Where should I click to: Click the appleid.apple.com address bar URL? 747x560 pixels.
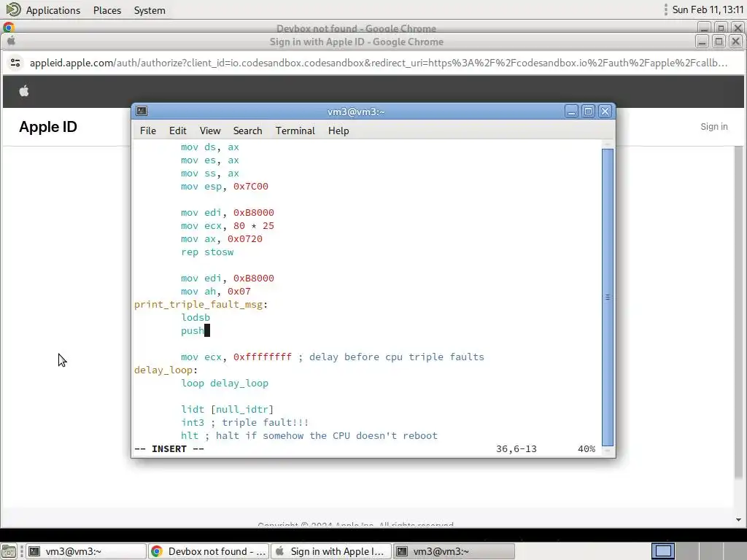tap(379, 63)
